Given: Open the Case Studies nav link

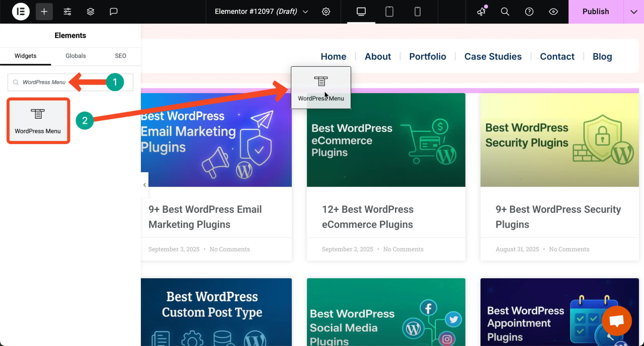Looking at the screenshot, I should [x=493, y=56].
